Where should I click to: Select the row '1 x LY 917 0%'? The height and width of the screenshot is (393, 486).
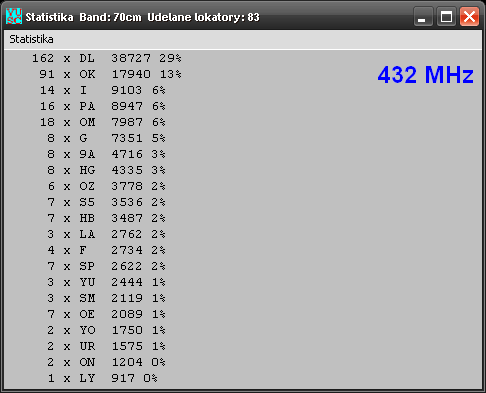pos(103,378)
